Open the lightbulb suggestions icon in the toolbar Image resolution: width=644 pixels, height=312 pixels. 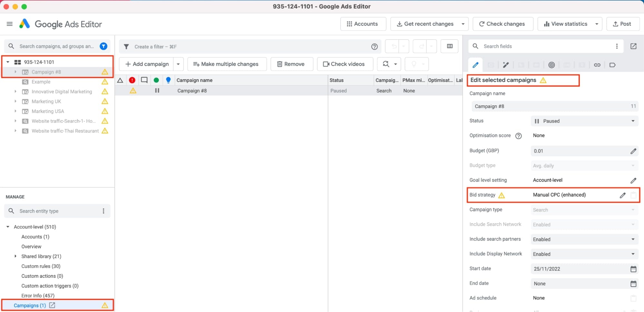click(x=414, y=64)
